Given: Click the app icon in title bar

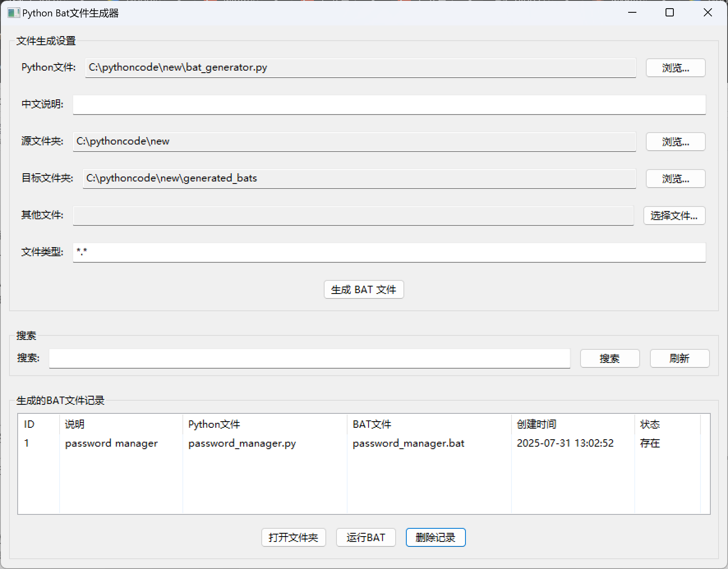Looking at the screenshot, I should (x=13, y=13).
